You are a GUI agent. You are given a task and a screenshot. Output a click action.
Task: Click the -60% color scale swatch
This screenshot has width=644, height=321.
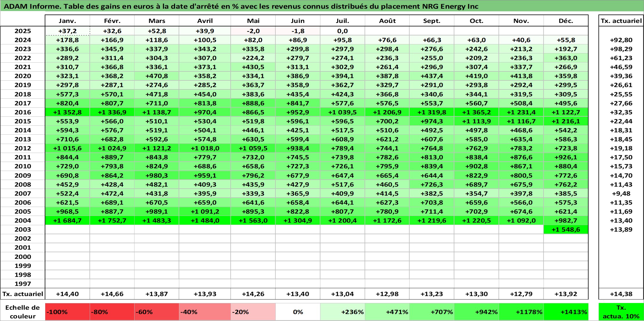click(x=157, y=312)
